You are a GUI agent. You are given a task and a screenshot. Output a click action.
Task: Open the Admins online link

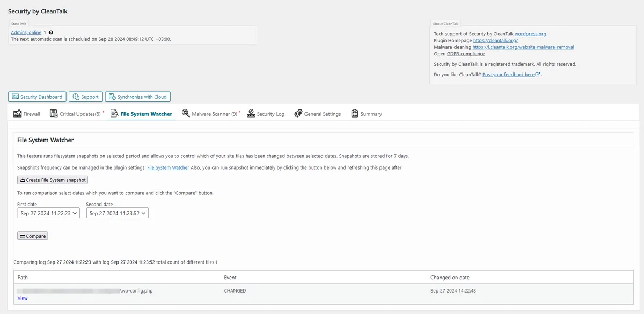click(26, 33)
